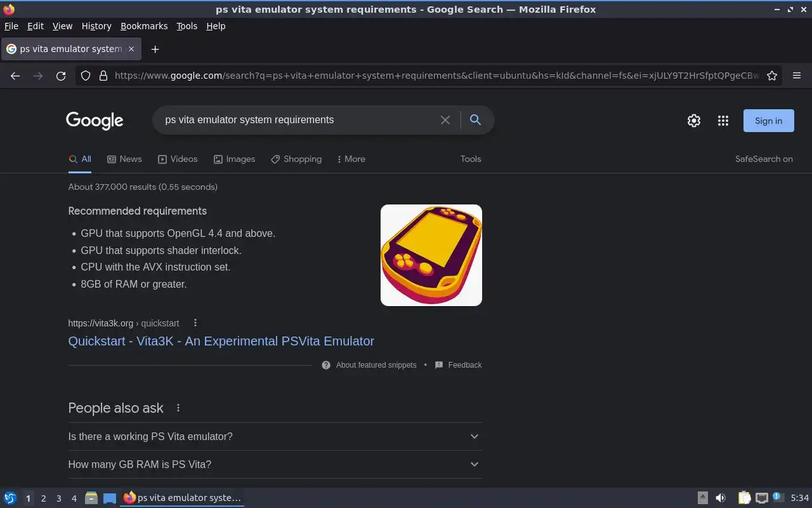812x508 pixels.
Task: Open options for vita3k.org result
Action: [195, 323]
